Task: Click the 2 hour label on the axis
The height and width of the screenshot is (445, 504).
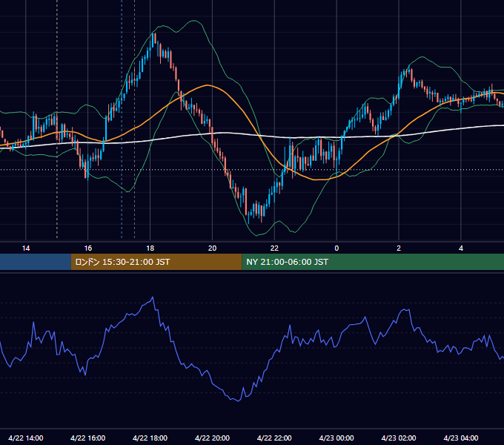Action: (x=399, y=248)
